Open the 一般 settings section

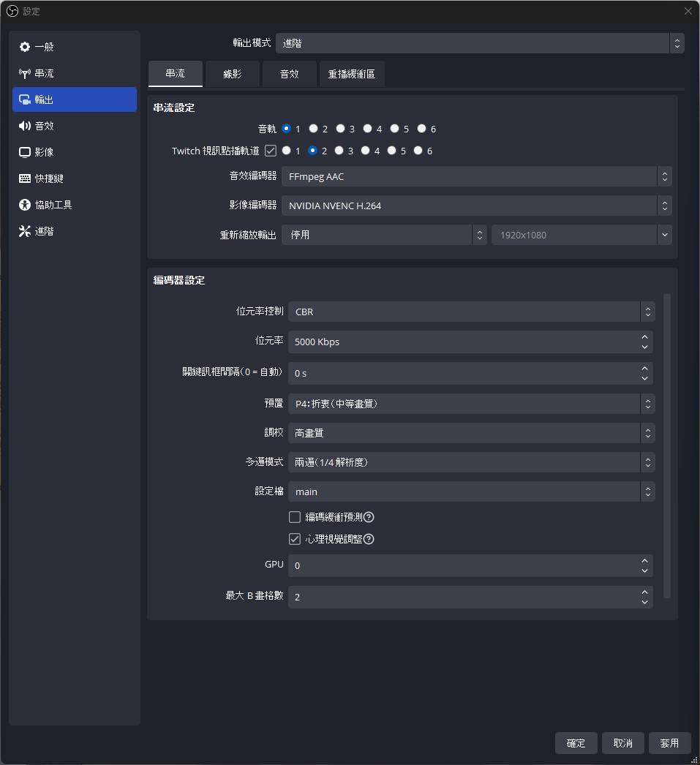tap(44, 46)
